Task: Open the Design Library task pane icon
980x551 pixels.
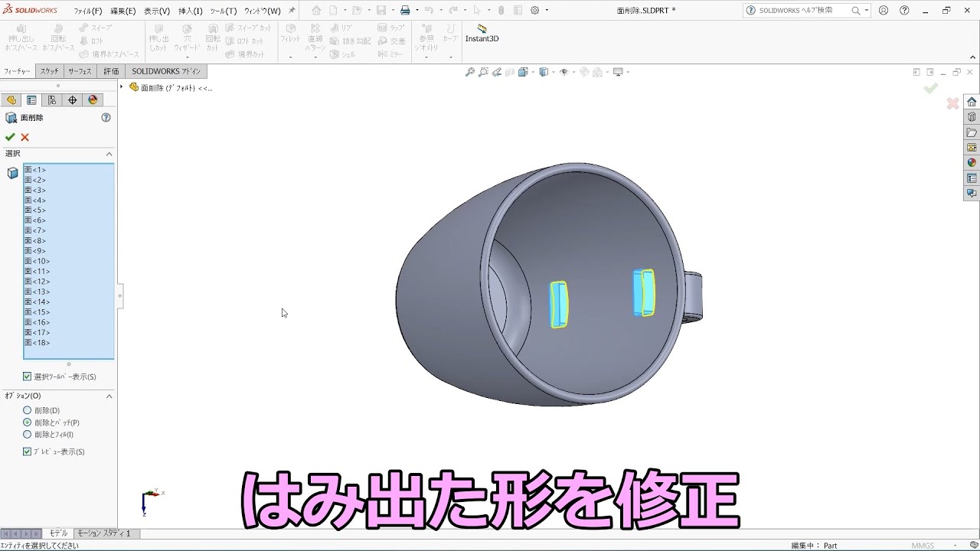Action: [x=972, y=117]
